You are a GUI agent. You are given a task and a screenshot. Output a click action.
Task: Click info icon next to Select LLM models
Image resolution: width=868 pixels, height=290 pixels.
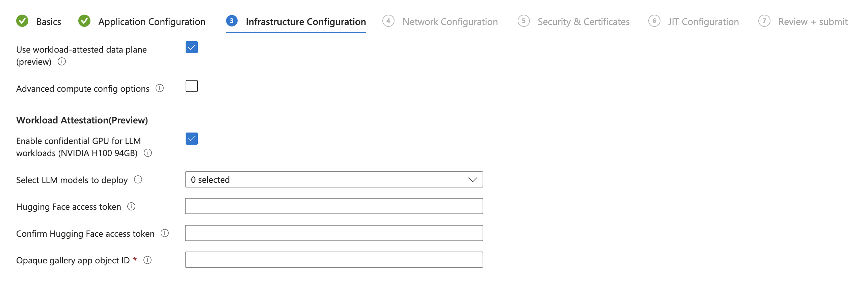tap(138, 180)
